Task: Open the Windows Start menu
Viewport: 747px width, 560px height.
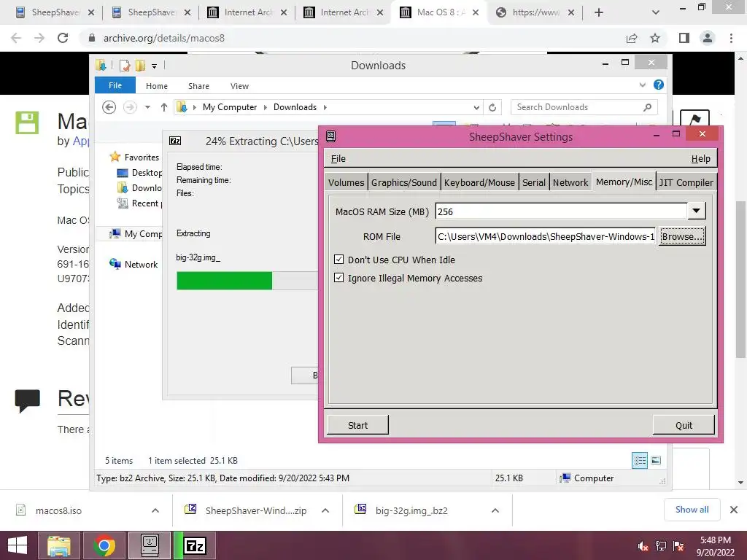Action: coord(18,545)
